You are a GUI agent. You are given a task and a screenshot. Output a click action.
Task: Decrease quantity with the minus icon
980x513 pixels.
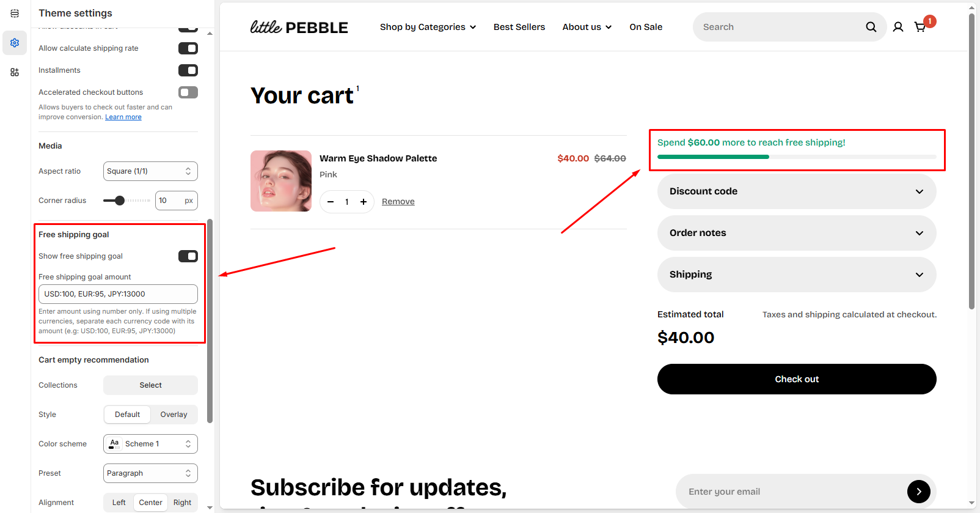tap(331, 202)
